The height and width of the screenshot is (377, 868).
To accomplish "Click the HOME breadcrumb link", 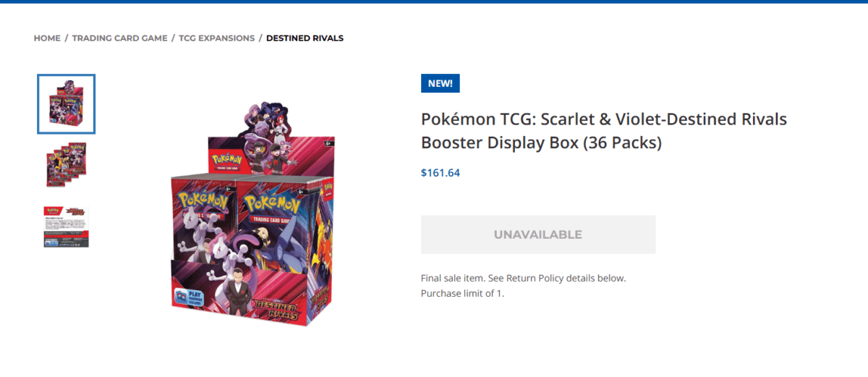I will [47, 38].
